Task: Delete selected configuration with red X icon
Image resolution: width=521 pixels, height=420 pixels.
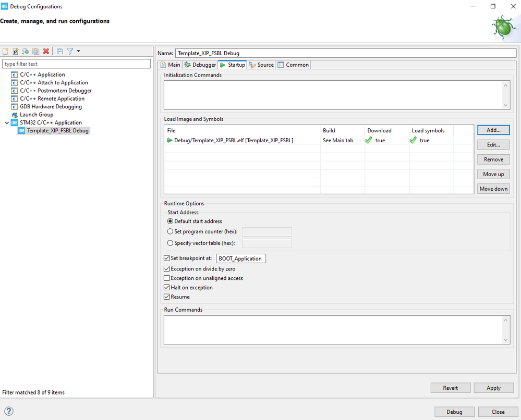Action: coord(46,51)
